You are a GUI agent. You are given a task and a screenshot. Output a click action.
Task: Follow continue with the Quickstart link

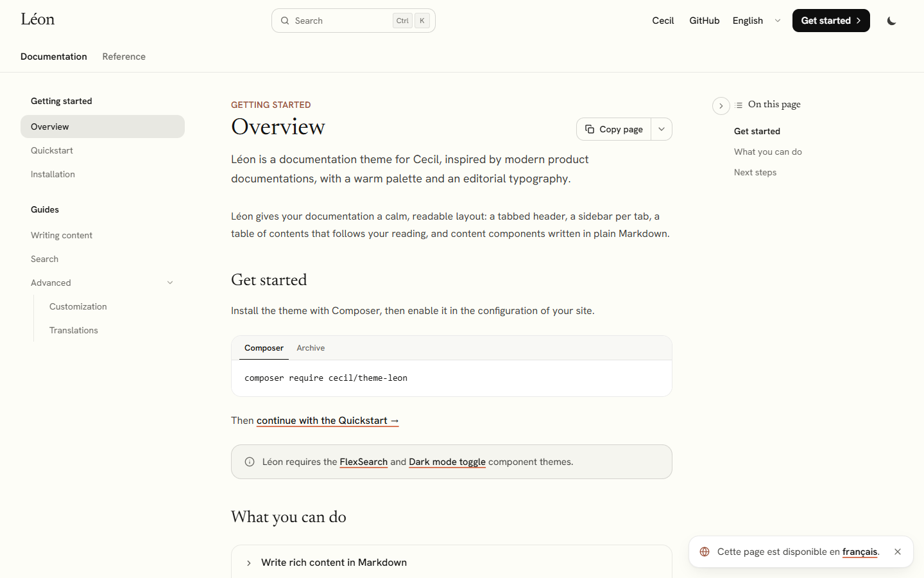(x=328, y=421)
